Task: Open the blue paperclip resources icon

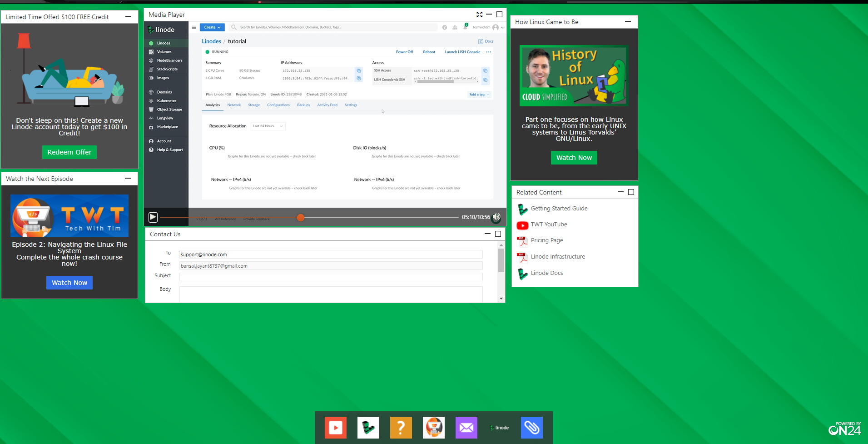Action: point(532,428)
